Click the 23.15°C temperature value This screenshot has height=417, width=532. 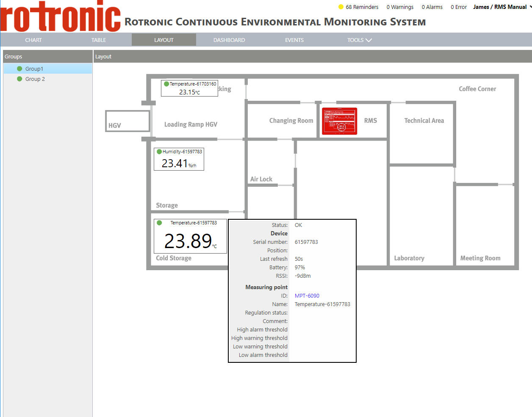click(189, 92)
